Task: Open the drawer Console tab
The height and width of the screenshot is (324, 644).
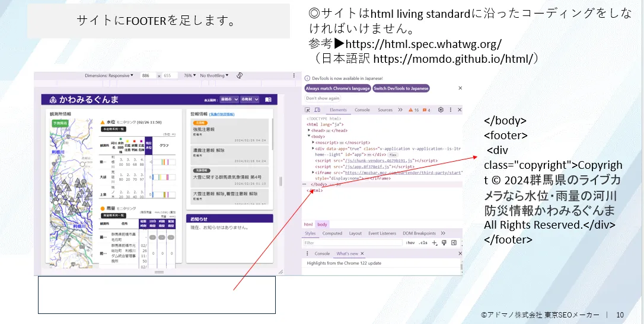Action: [323, 254]
